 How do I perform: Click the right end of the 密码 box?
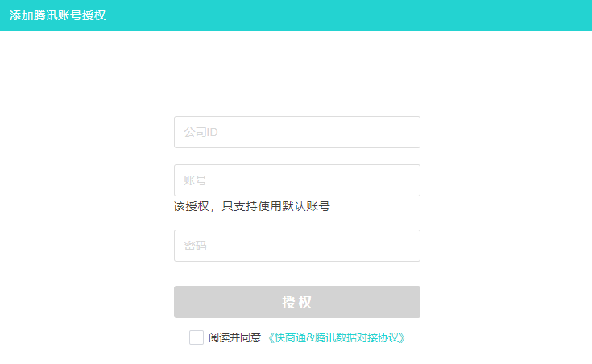click(x=407, y=246)
